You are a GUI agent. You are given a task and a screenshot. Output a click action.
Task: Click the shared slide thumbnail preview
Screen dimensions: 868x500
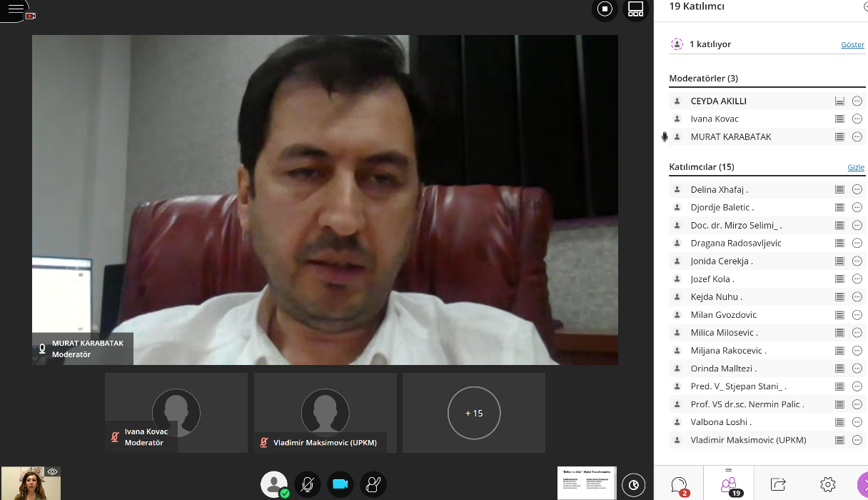586,483
